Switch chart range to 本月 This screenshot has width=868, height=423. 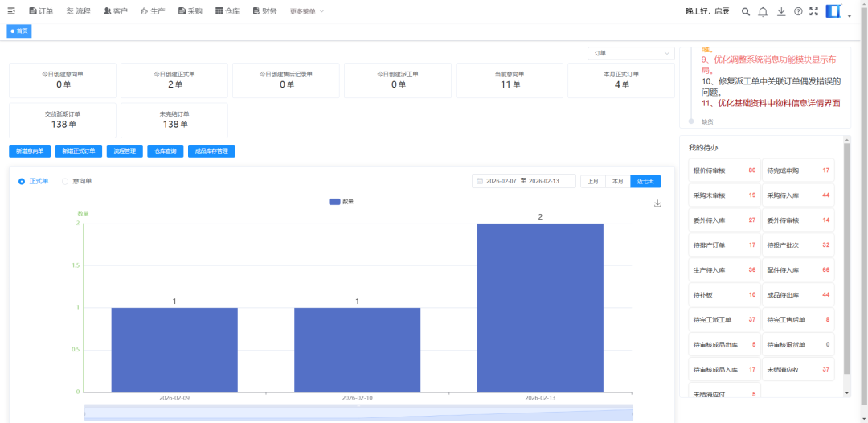(x=617, y=182)
